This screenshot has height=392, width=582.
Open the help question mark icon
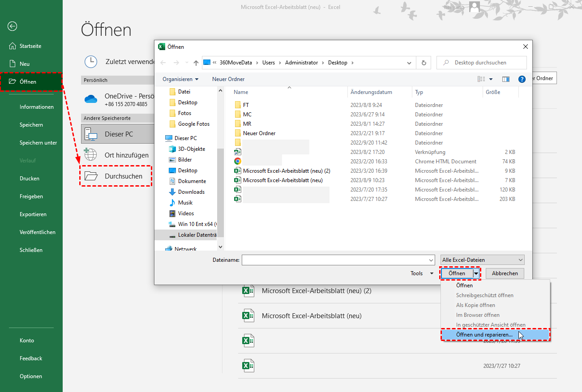point(522,79)
